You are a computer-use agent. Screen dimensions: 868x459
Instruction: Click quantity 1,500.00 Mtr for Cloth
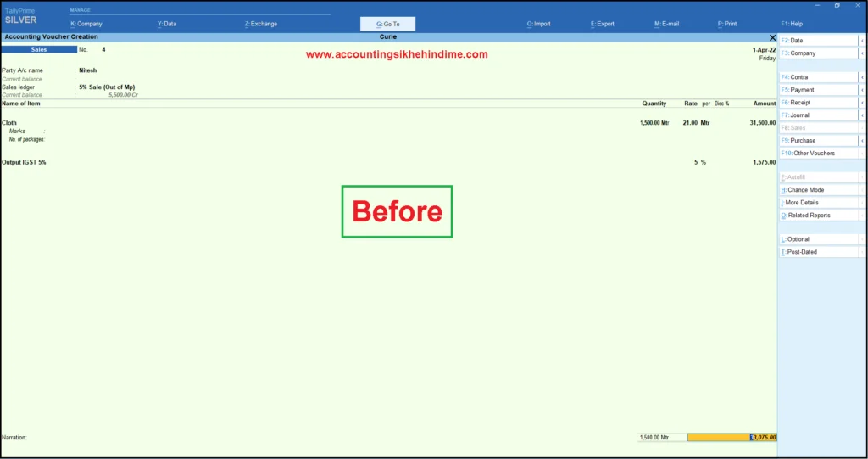coord(654,123)
